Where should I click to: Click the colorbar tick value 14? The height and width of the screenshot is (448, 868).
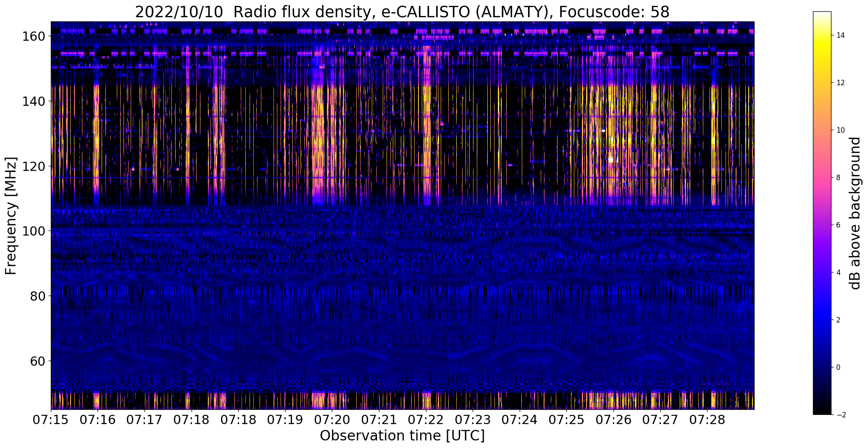click(x=841, y=35)
